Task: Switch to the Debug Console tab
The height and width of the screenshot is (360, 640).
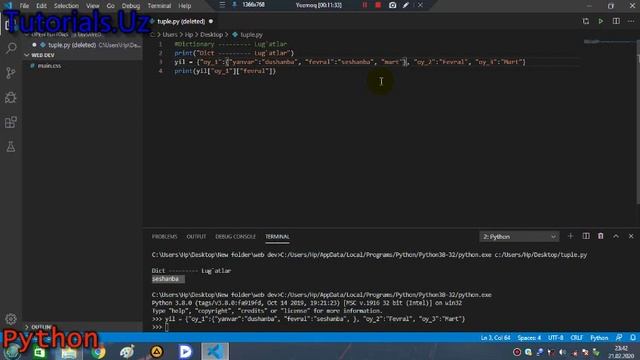Action: tap(236, 236)
